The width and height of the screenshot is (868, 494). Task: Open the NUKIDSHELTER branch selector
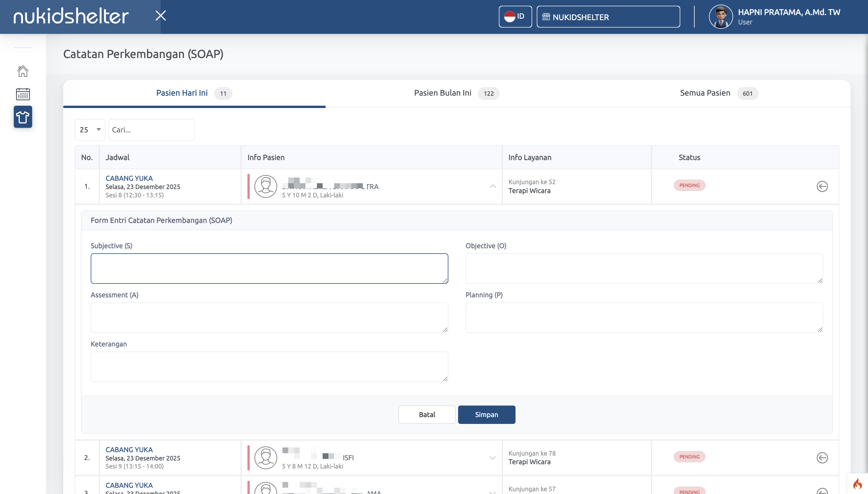click(x=608, y=17)
